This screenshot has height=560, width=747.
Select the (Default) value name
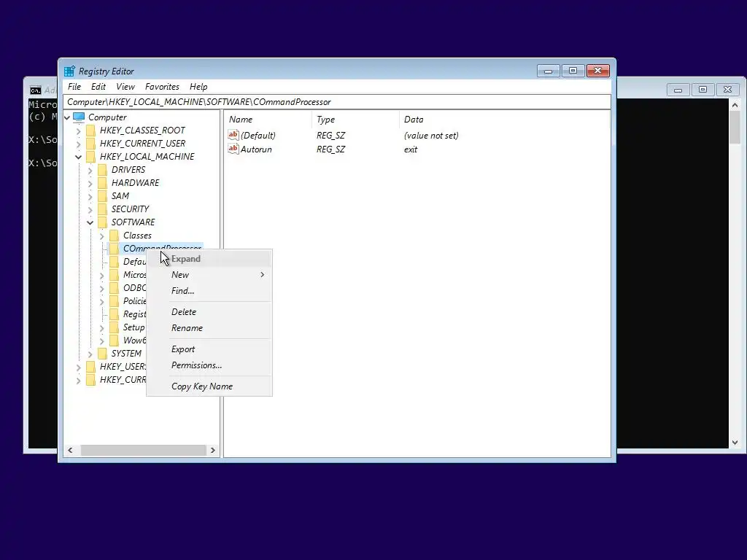pos(258,135)
